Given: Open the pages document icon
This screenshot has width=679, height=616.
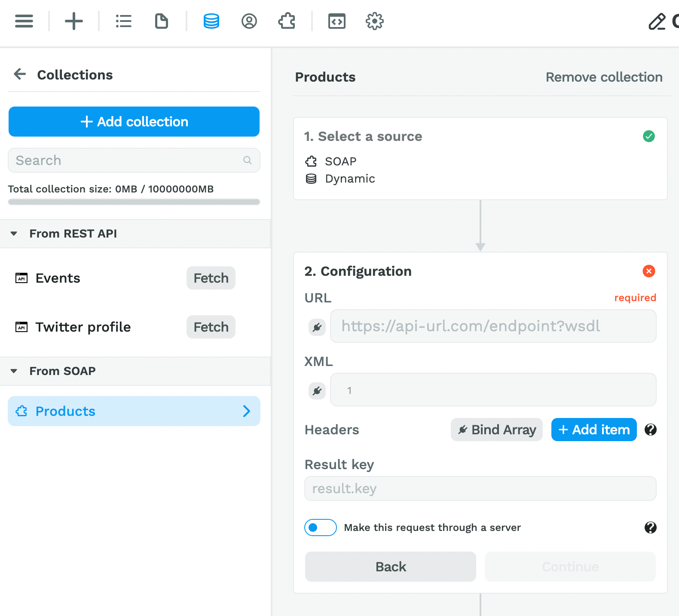Looking at the screenshot, I should [x=162, y=21].
